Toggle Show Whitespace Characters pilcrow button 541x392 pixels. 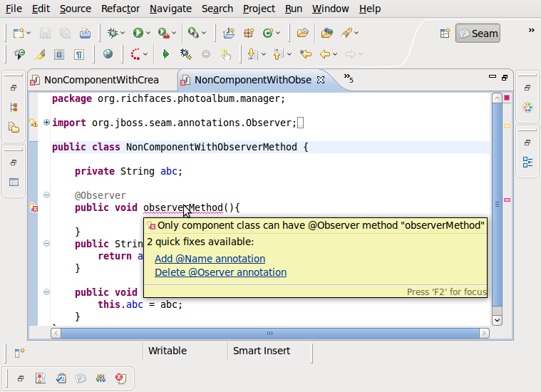[79, 54]
